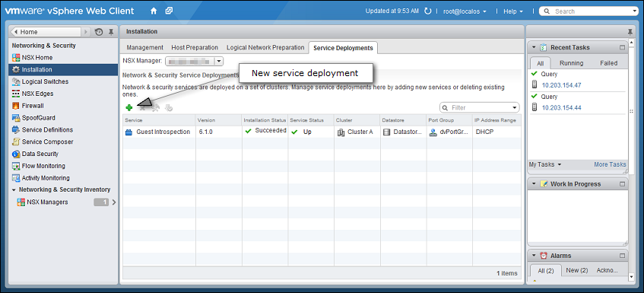Click the Data Security icon
The height and width of the screenshot is (293, 644).
point(16,154)
